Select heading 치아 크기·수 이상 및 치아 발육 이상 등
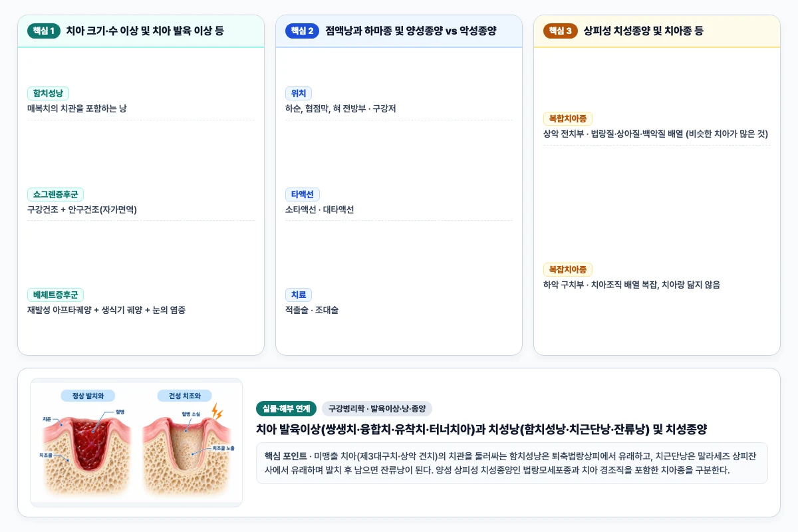The height and width of the screenshot is (532, 798). click(x=145, y=31)
